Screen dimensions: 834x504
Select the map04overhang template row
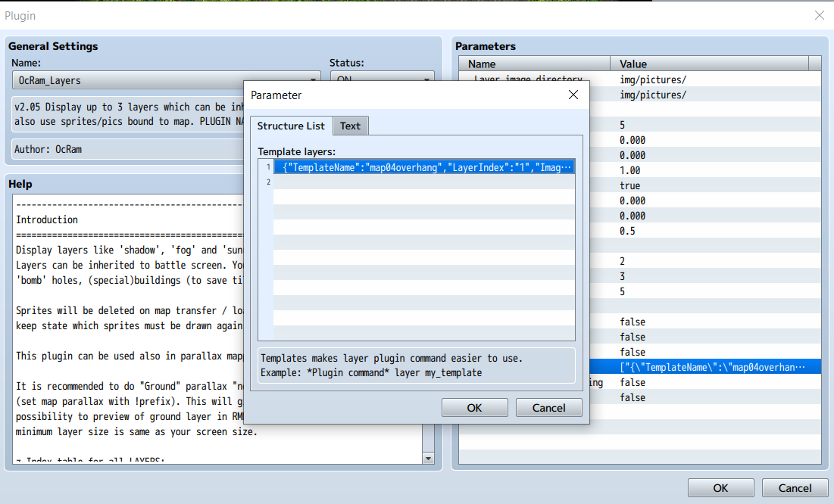click(x=424, y=167)
